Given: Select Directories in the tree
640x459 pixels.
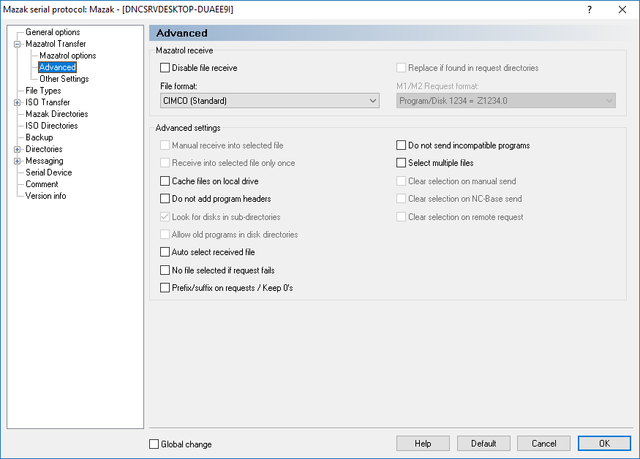Looking at the screenshot, I should (44, 149).
